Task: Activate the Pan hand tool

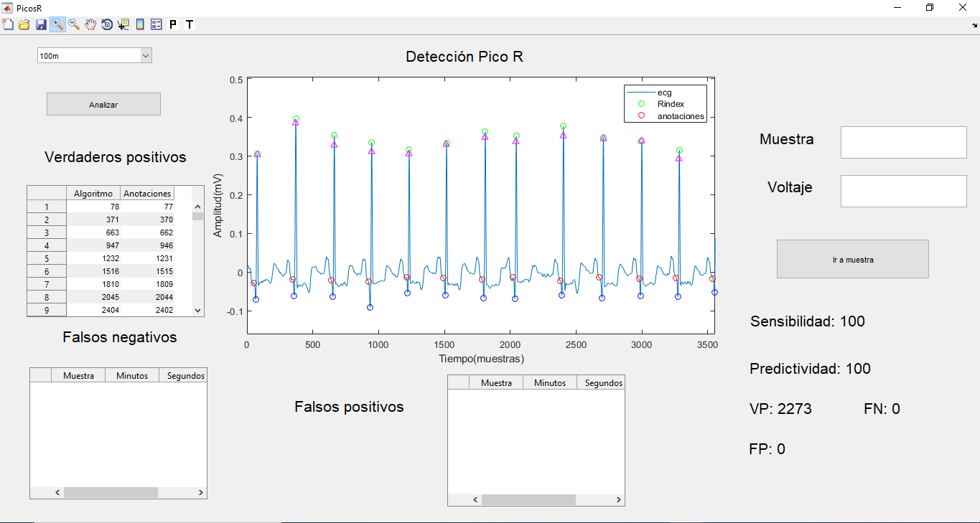Action: tap(90, 24)
